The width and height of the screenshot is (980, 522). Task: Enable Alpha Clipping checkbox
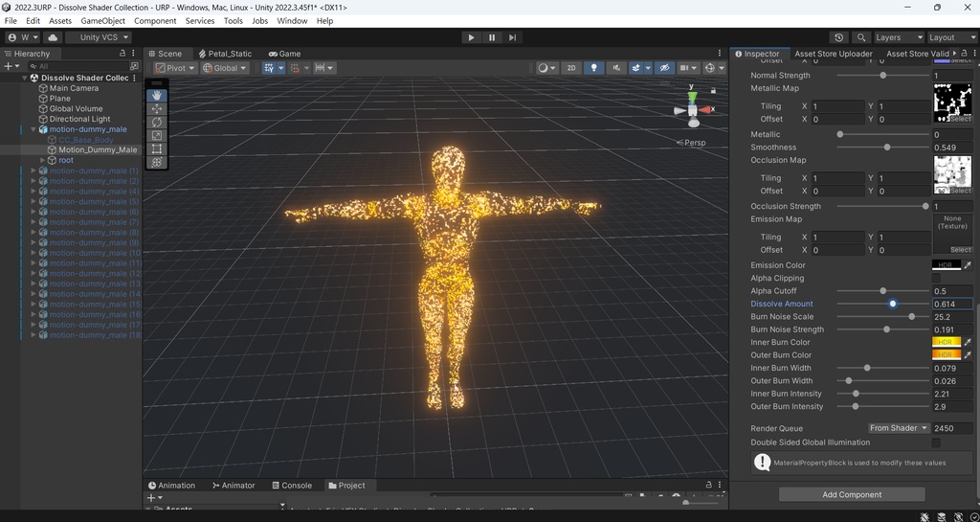pyautogui.click(x=936, y=278)
